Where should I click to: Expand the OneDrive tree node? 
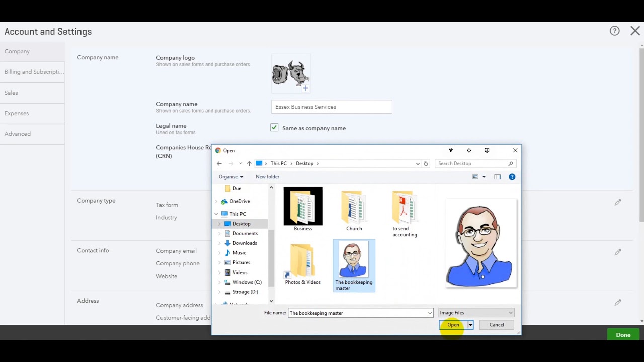click(216, 201)
